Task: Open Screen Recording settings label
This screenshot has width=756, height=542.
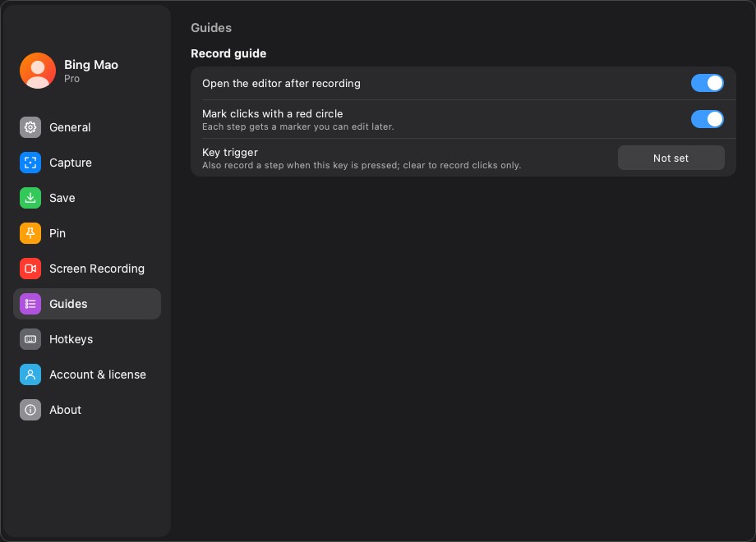Action: pos(97,269)
